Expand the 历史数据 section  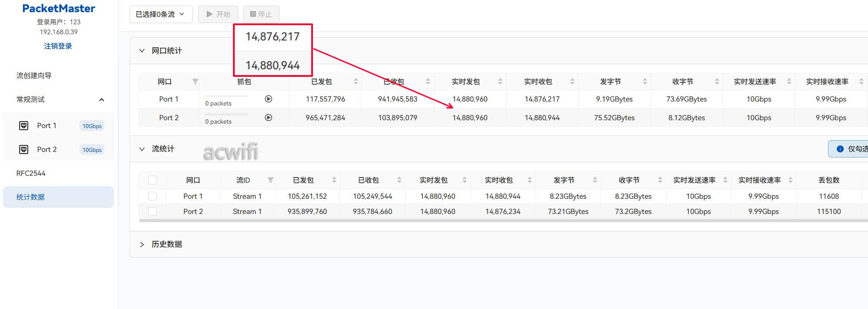click(142, 244)
